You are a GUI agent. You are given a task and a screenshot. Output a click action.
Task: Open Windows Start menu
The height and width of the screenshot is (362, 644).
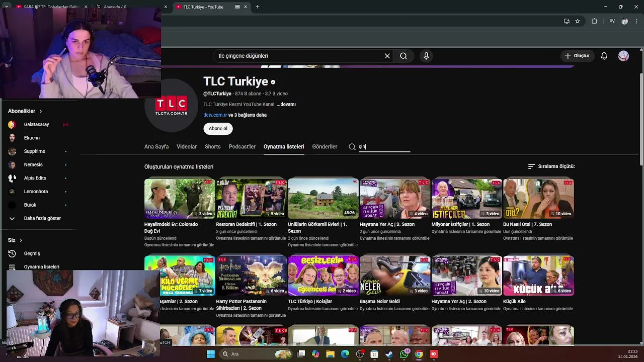coord(211,354)
